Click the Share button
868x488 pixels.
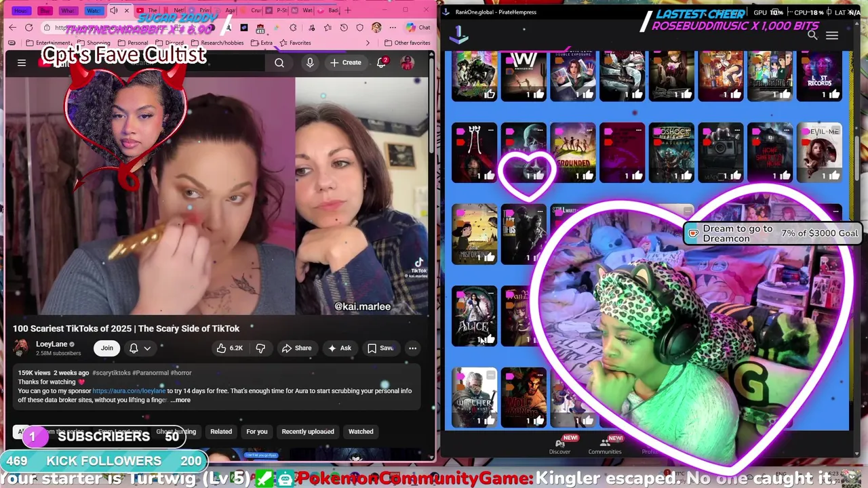point(296,348)
